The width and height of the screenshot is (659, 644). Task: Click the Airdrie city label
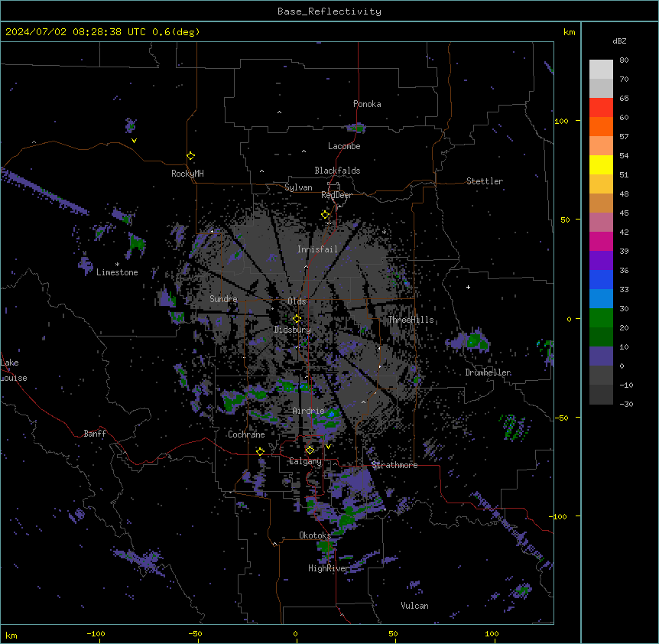(x=308, y=411)
